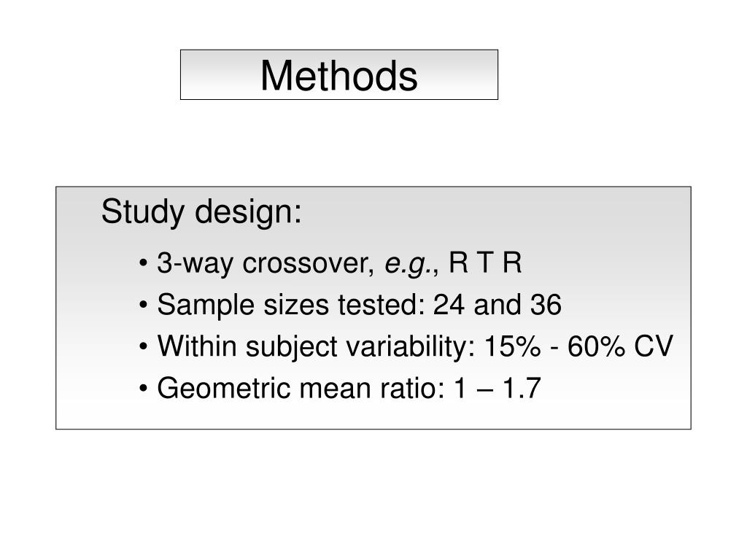Viewport: 747px width, 560px height.
Task: Click the bullet before Within subject
Action: (x=144, y=346)
